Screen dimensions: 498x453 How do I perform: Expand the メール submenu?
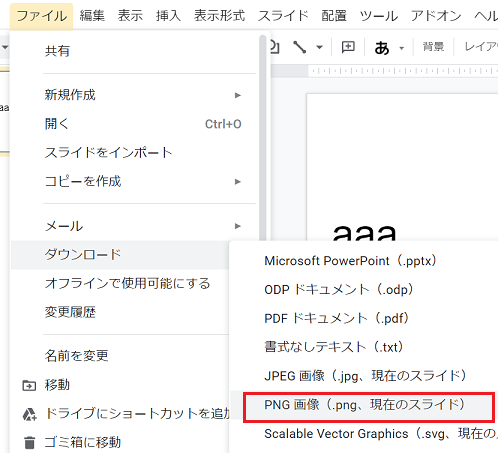point(135,226)
